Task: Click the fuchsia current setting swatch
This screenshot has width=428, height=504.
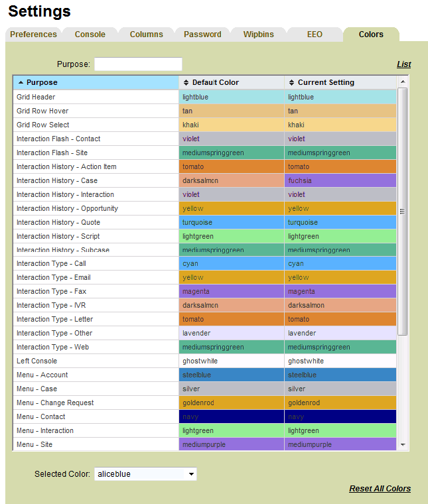Action: 340,180
